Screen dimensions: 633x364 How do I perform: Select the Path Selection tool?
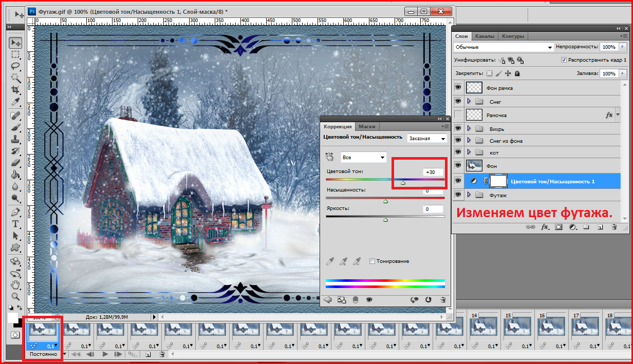(16, 236)
